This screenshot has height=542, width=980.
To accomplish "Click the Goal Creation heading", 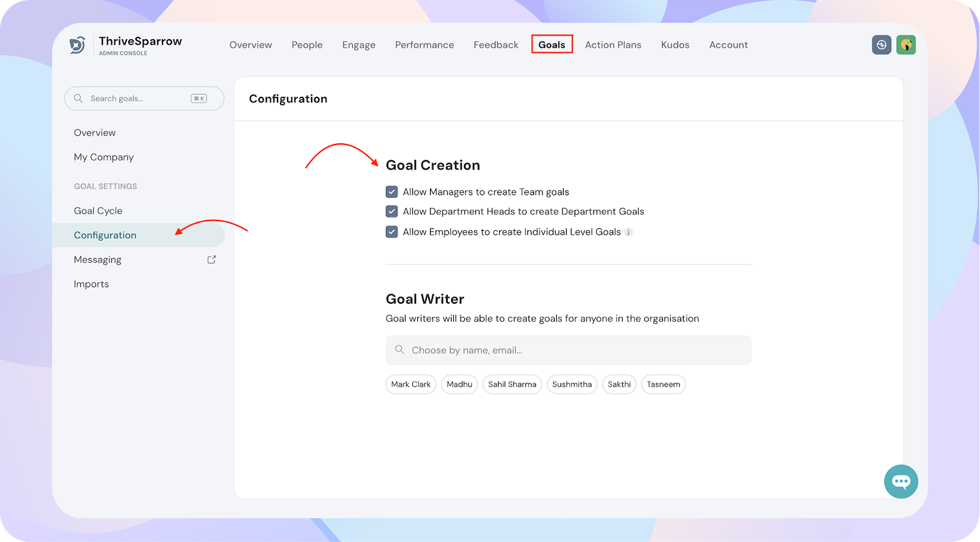I will click(x=433, y=165).
